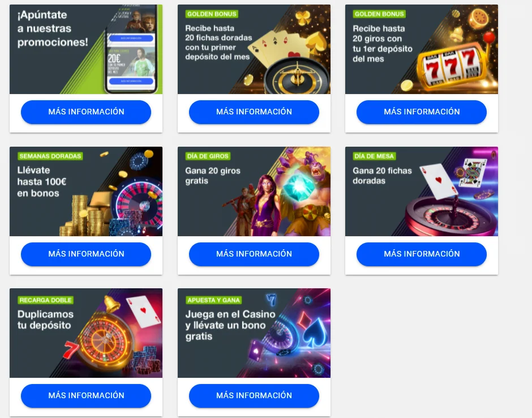Open 'Más información' under Día de Mesa card
The height and width of the screenshot is (418, 532).
[422, 254]
